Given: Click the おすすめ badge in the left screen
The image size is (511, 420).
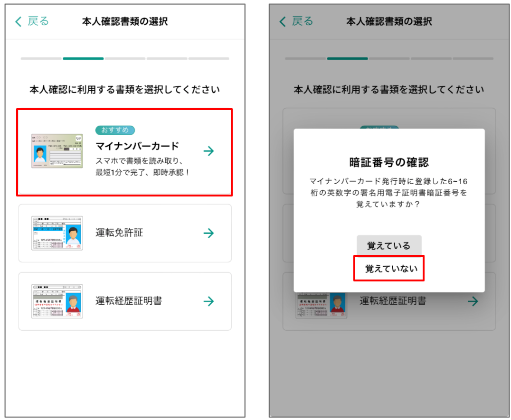Looking at the screenshot, I should click(115, 130).
